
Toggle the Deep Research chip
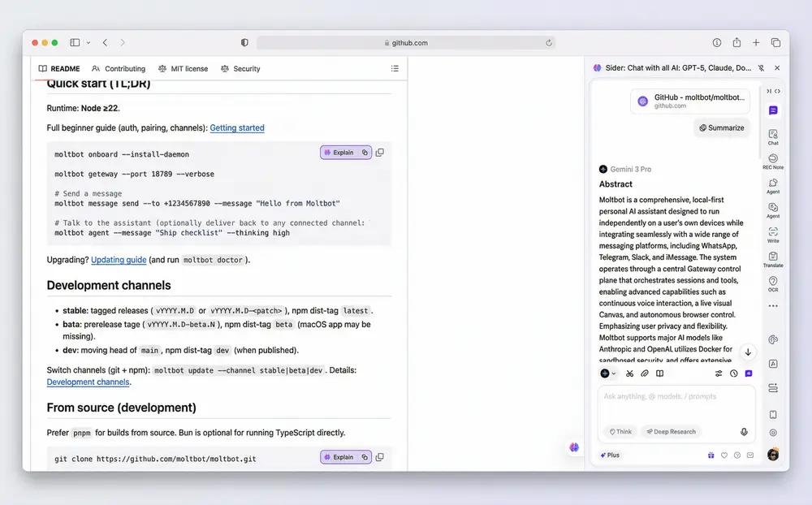pos(672,431)
